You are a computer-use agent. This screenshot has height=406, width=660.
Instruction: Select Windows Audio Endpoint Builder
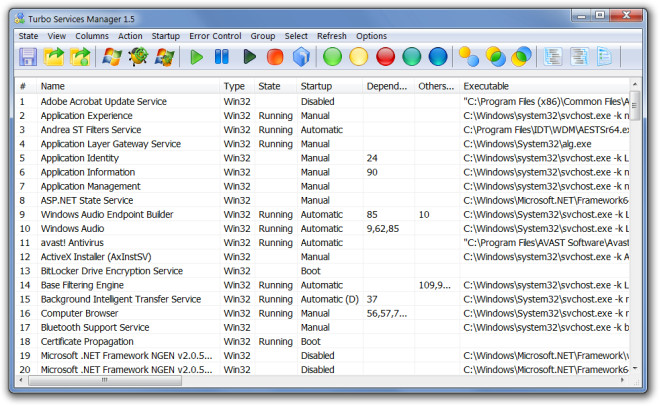click(322, 215)
